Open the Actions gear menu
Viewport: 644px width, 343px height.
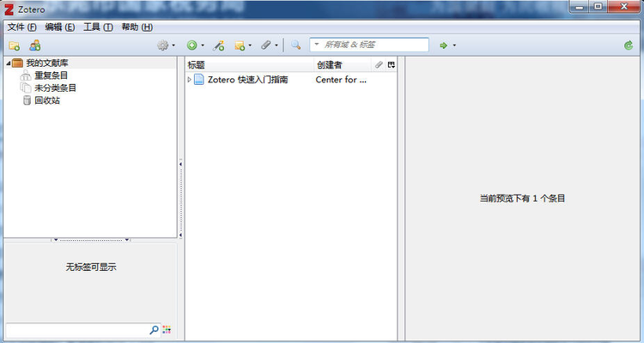162,45
